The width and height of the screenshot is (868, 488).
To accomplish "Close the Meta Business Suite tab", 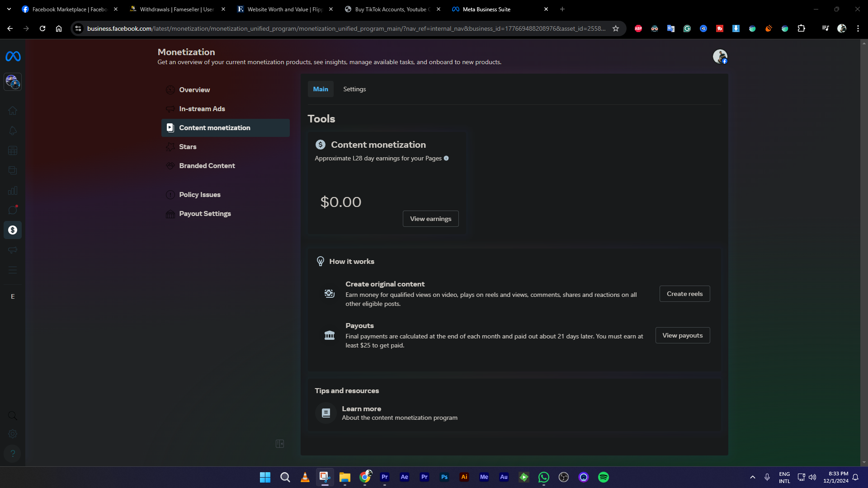I will (546, 9).
